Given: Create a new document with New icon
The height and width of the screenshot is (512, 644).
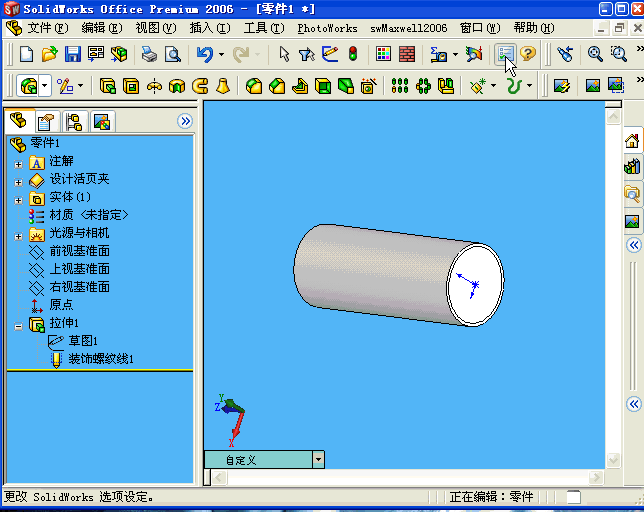Looking at the screenshot, I should coord(26,54).
